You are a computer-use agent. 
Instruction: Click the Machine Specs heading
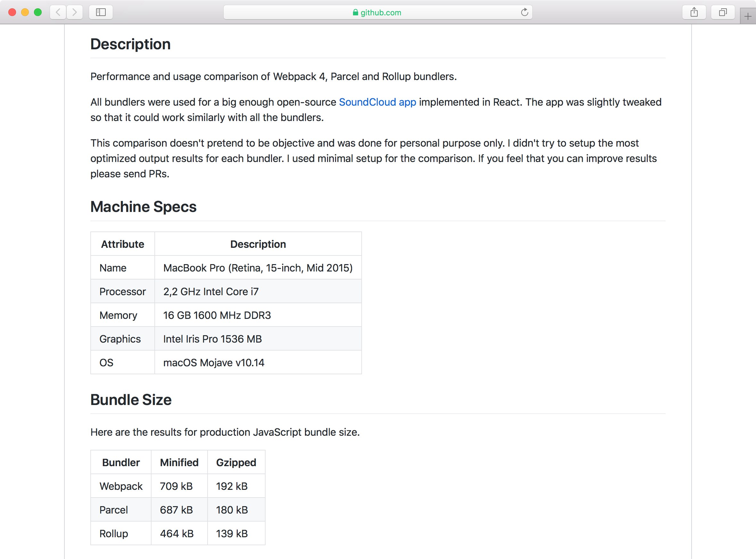(143, 207)
